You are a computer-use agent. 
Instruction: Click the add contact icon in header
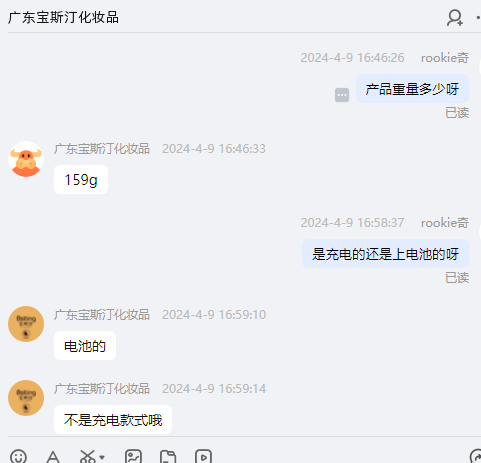point(455,18)
